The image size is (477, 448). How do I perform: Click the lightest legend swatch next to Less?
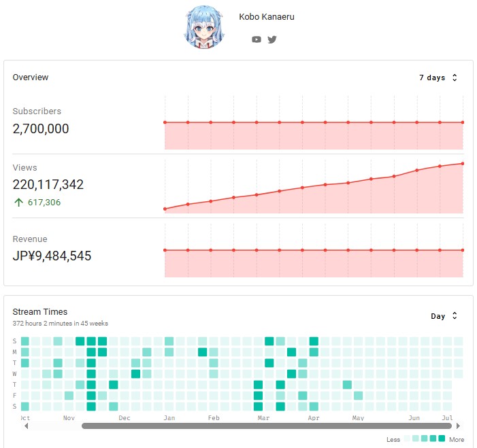(407, 438)
